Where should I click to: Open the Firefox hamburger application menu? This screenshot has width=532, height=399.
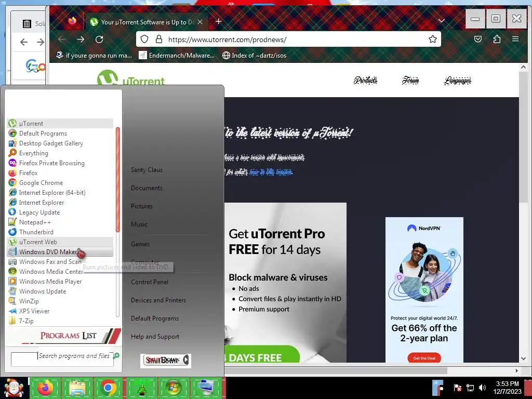pyautogui.click(x=515, y=39)
